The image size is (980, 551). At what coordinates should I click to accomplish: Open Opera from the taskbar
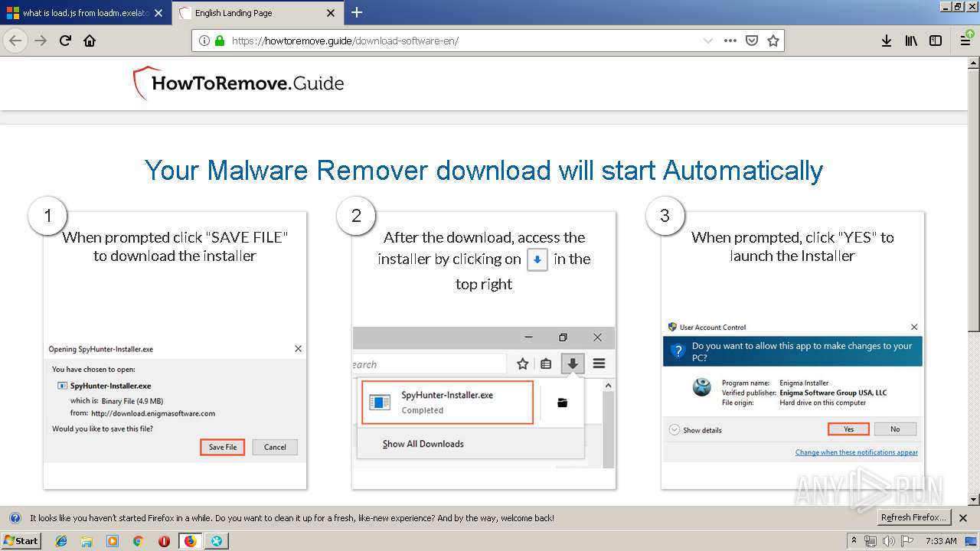[164, 541]
